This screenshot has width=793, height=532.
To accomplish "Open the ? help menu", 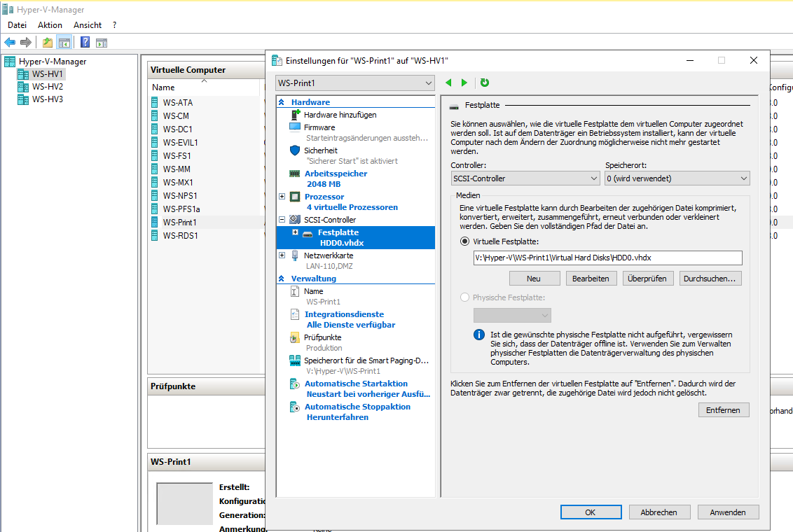I will (114, 24).
